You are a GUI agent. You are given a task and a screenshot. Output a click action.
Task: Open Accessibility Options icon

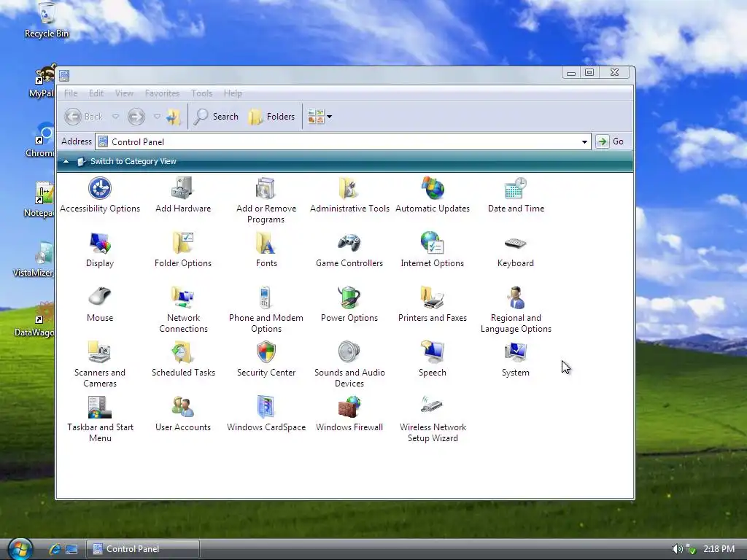coord(99,195)
